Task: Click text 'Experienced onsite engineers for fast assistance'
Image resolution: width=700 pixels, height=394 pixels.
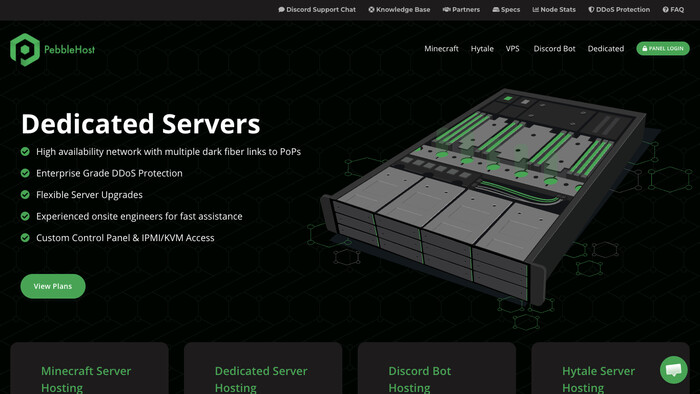Action: click(x=139, y=216)
